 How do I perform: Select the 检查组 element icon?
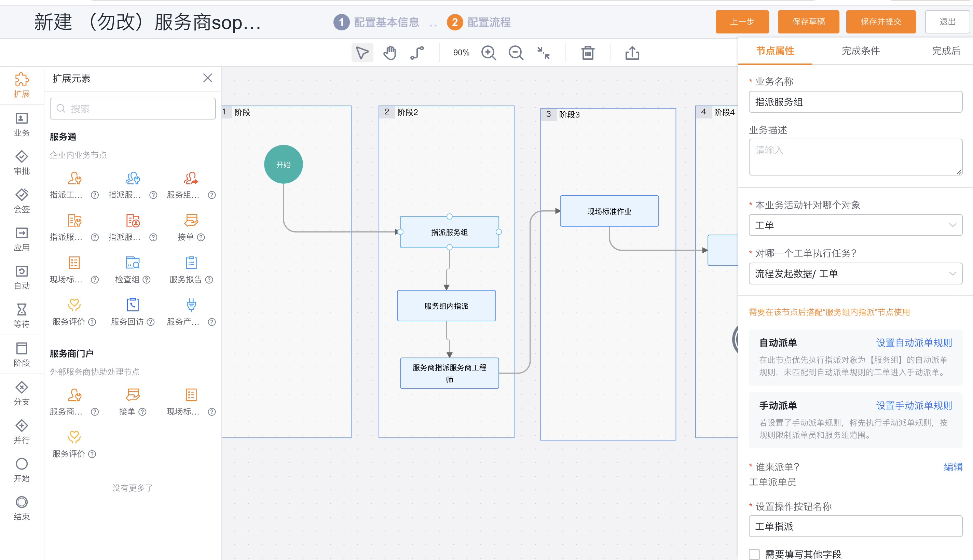pyautogui.click(x=133, y=263)
